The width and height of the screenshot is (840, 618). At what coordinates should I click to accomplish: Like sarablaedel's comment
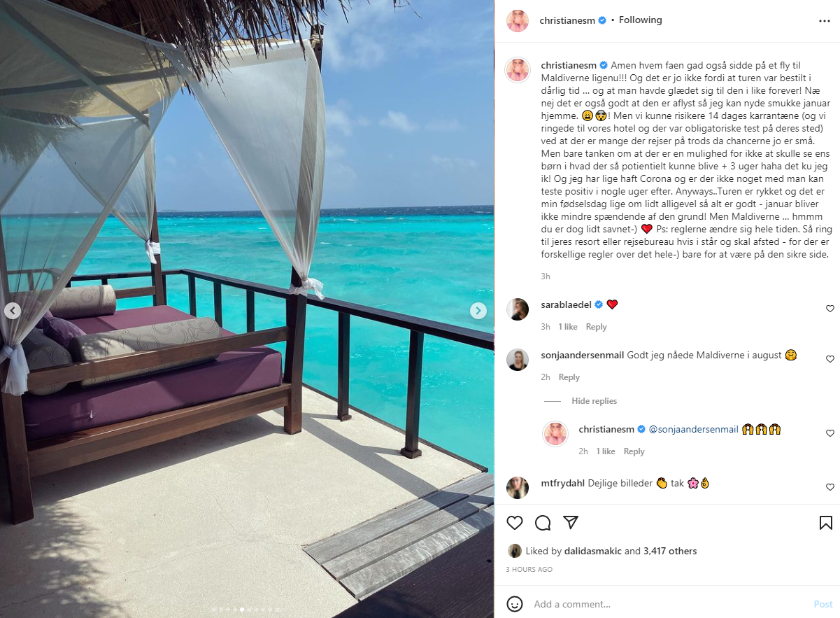[x=830, y=309]
